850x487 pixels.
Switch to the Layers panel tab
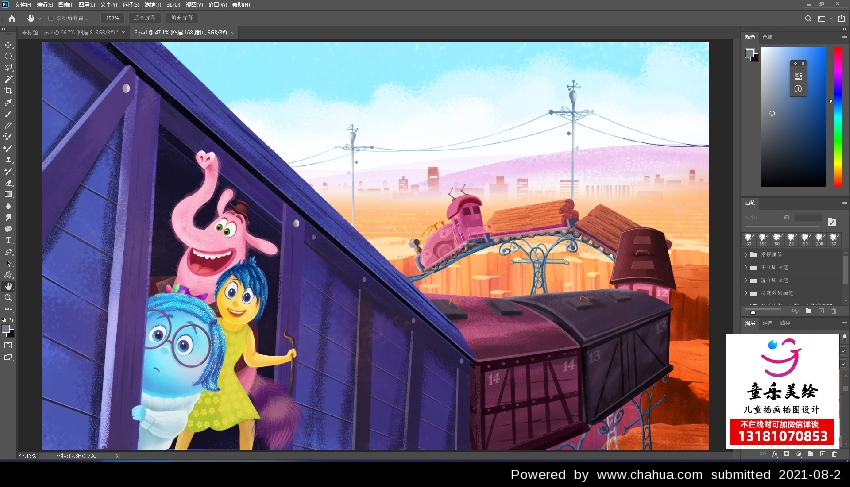750,323
